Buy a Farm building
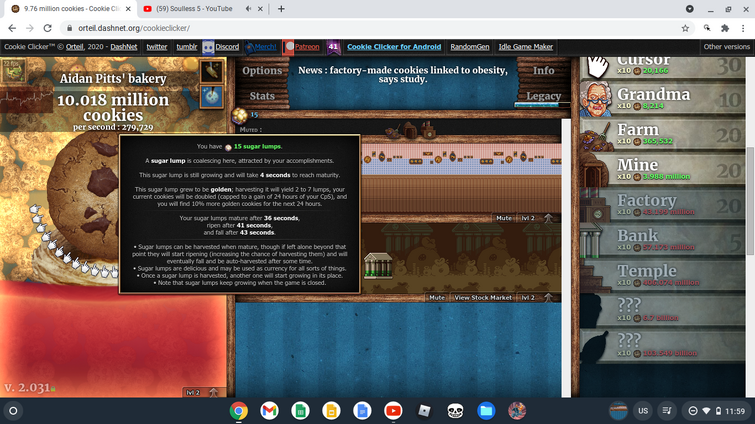The height and width of the screenshot is (424, 755). 663,134
